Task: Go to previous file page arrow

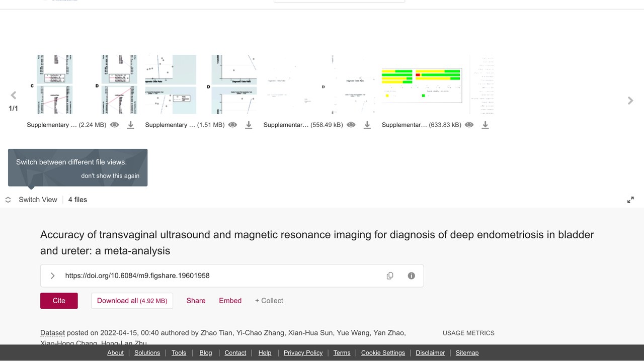Action: point(14,96)
